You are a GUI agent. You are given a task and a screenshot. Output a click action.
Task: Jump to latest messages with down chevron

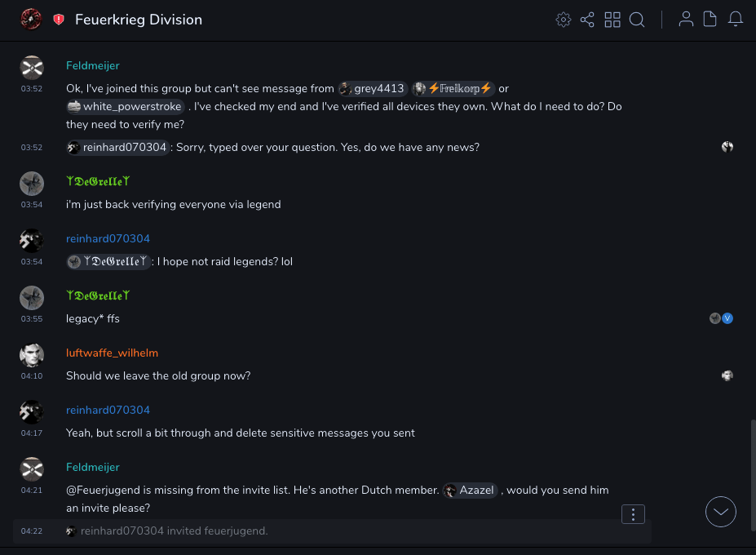coord(721,512)
